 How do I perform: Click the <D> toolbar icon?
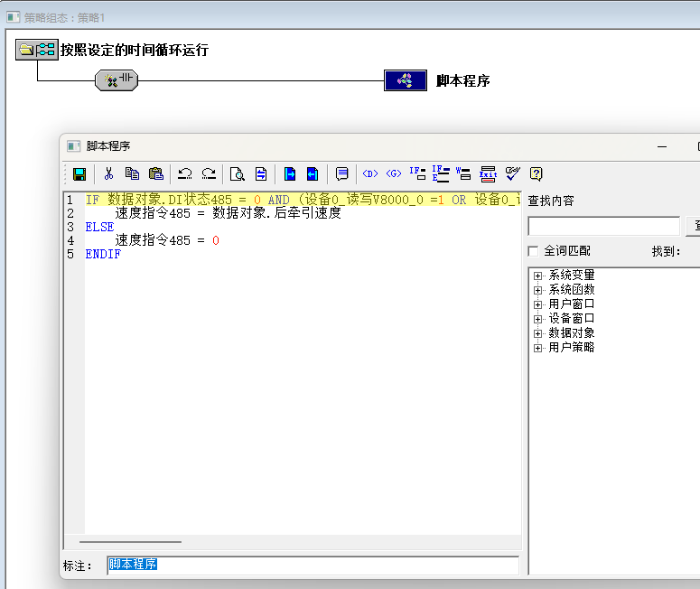coord(370,173)
